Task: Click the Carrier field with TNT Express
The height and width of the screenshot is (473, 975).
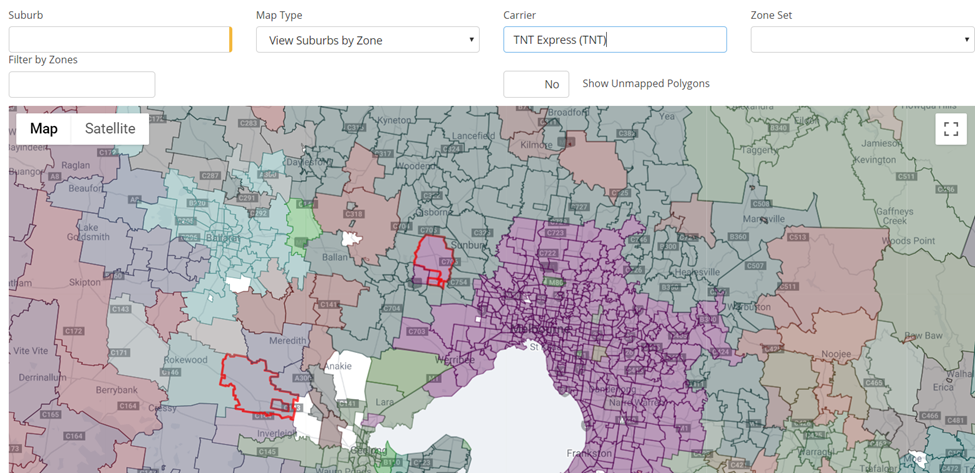Action: [615, 39]
